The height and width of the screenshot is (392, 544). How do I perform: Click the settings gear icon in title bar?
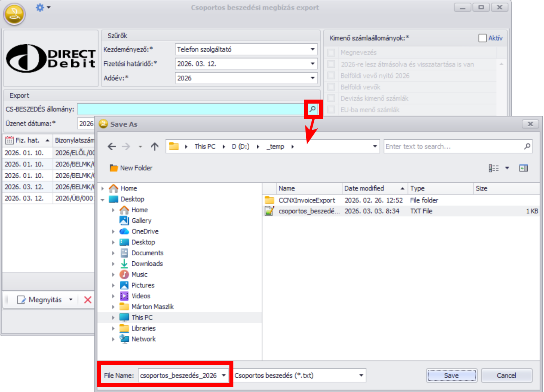[x=40, y=8]
